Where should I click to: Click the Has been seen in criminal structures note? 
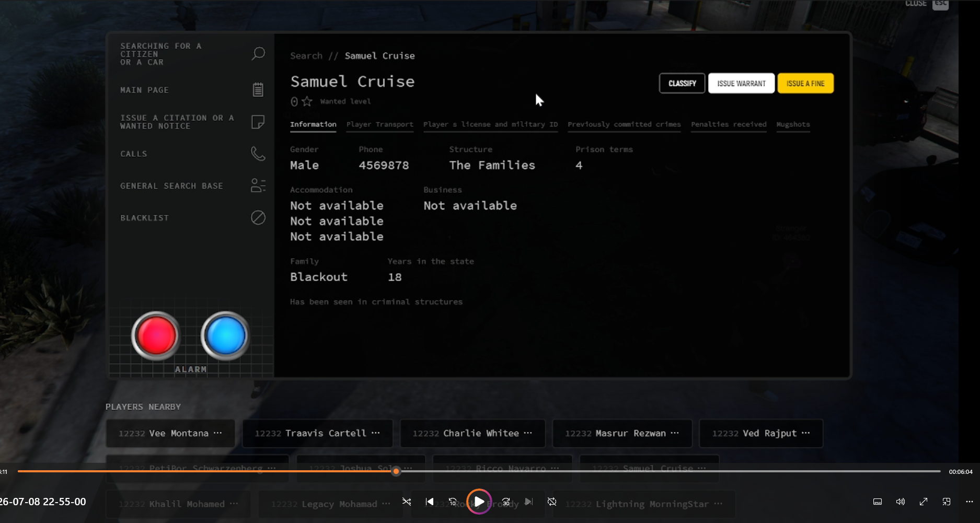tap(376, 302)
